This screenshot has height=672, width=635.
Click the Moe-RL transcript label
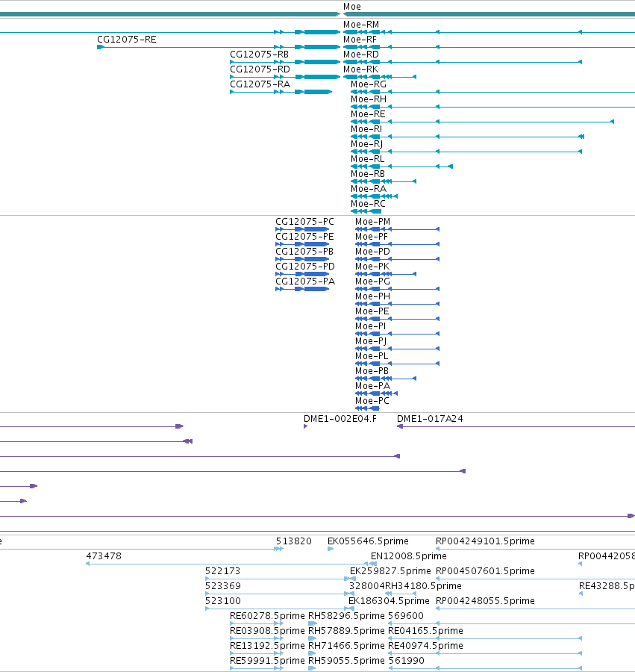[367, 159]
